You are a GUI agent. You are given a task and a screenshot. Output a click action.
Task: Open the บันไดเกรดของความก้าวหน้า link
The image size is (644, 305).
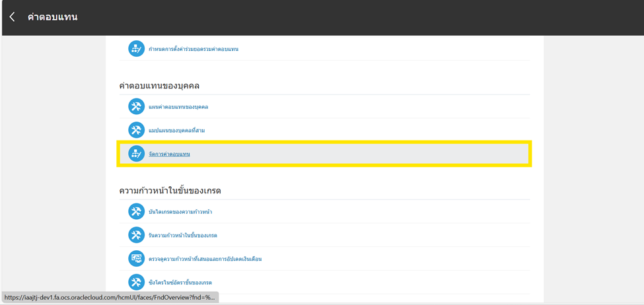coord(180,212)
